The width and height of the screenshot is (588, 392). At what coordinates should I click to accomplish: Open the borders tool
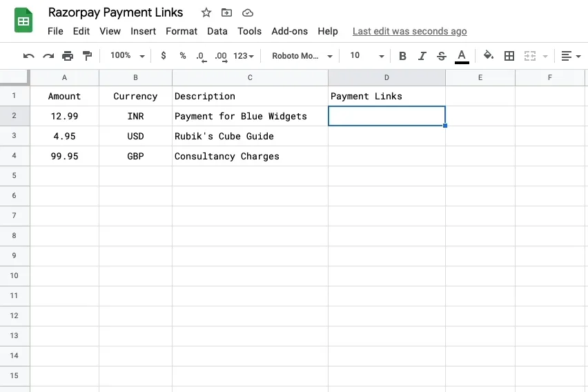pyautogui.click(x=509, y=56)
